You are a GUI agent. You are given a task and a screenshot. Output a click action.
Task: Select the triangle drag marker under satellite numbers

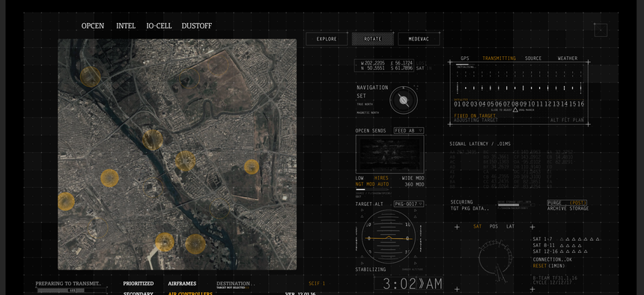coord(515,110)
